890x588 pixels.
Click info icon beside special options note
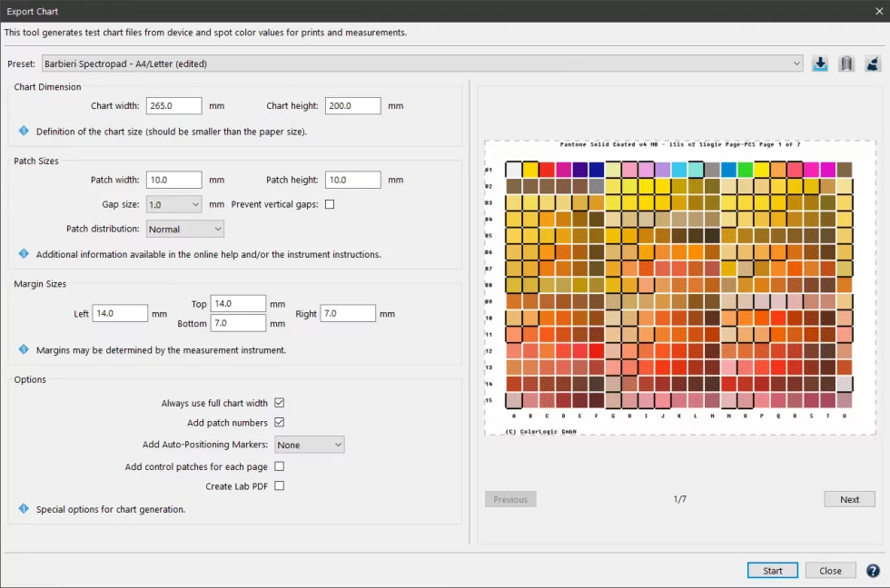(x=24, y=509)
